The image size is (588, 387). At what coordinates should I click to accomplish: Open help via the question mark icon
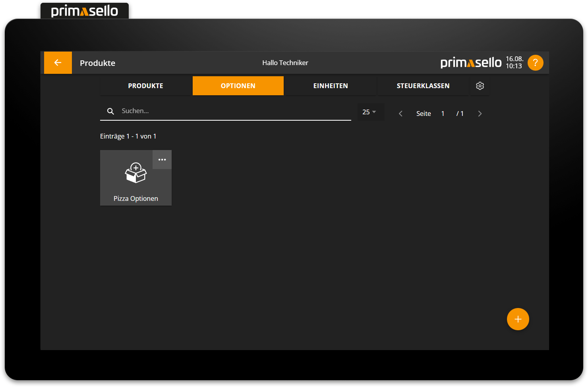(x=535, y=63)
